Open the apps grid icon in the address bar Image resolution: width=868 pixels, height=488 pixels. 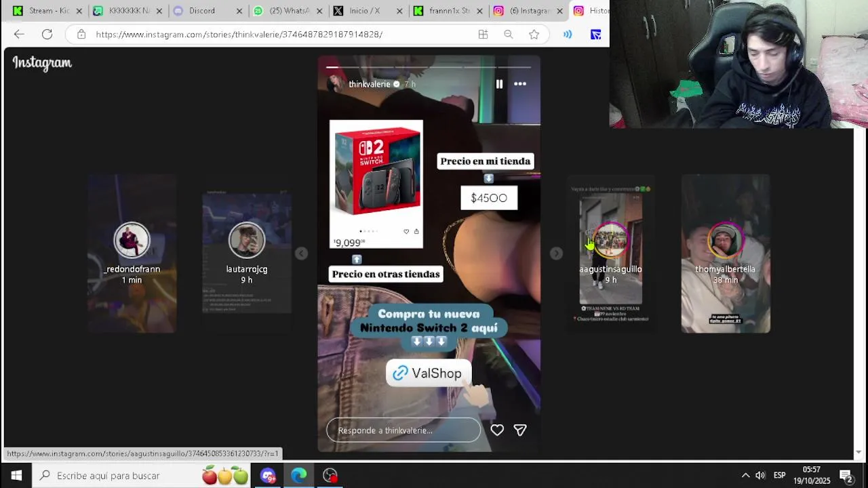click(x=483, y=34)
